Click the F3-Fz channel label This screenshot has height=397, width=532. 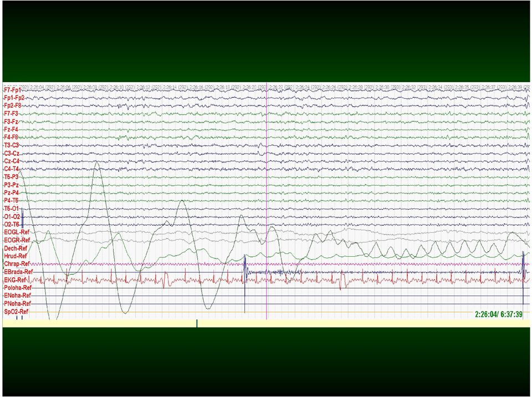(11, 121)
